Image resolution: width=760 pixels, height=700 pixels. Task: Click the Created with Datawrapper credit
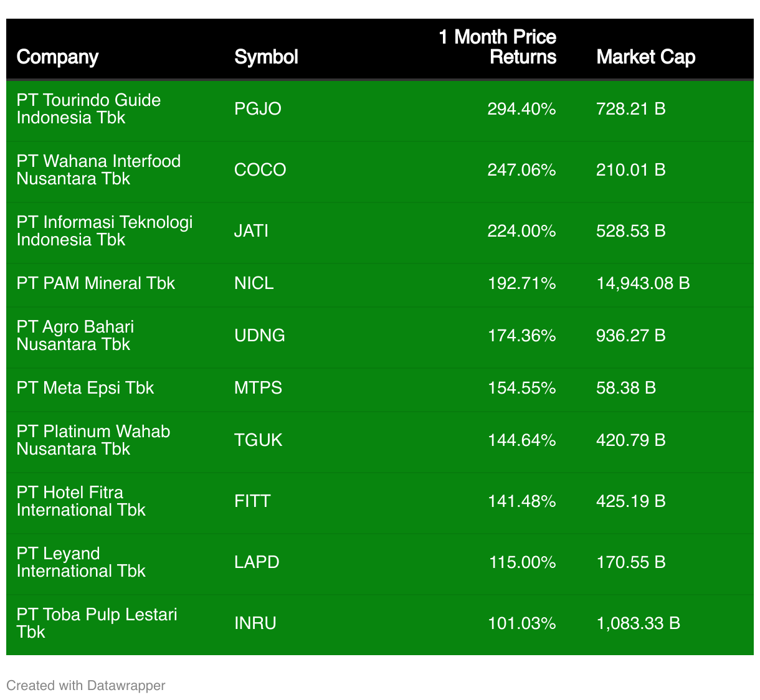tap(86, 686)
